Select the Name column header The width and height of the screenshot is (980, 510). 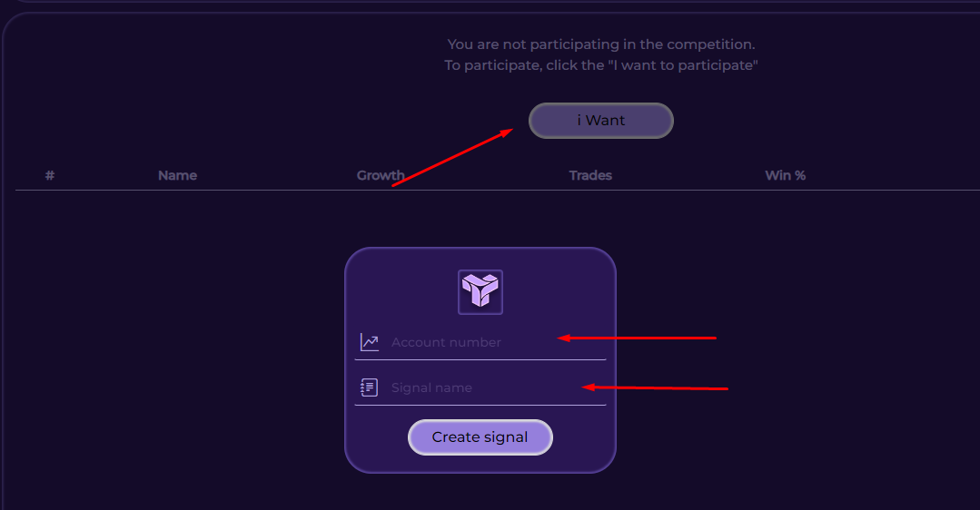click(177, 175)
